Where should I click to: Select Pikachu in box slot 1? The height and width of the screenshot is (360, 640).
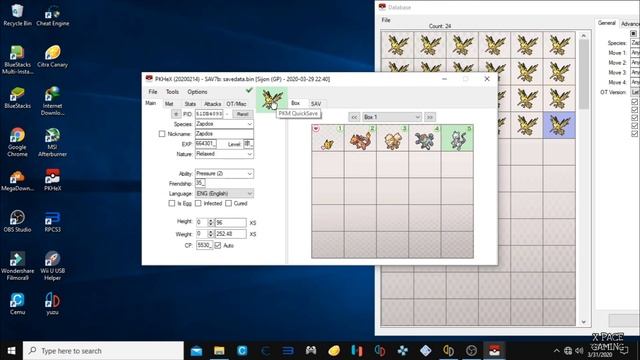pyautogui.click(x=328, y=138)
